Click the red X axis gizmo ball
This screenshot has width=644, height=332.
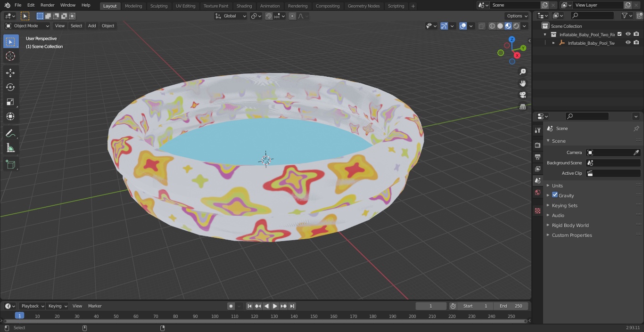pyautogui.click(x=517, y=56)
